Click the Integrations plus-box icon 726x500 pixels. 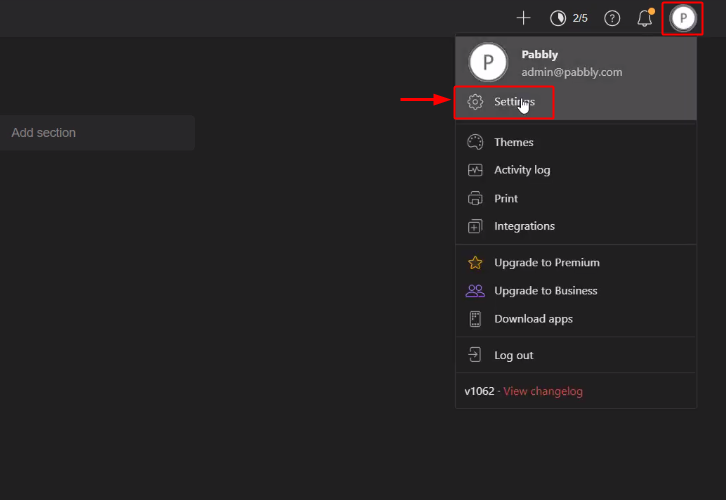tap(475, 226)
